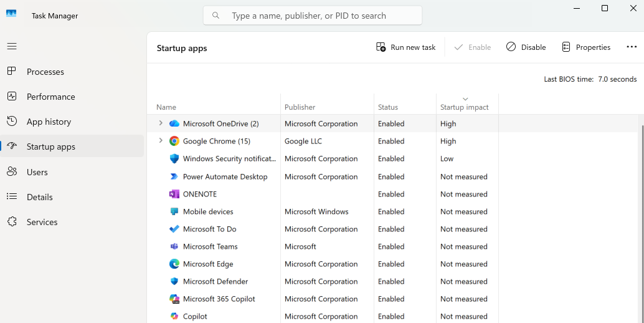The image size is (644, 323).
Task: Click the Run new task button
Action: click(406, 47)
